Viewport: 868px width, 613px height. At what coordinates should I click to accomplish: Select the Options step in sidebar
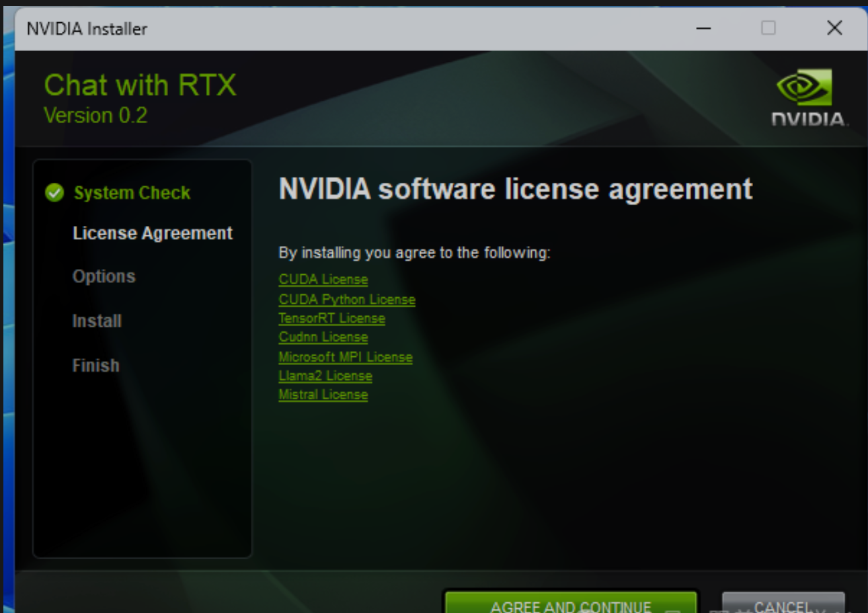[104, 276]
